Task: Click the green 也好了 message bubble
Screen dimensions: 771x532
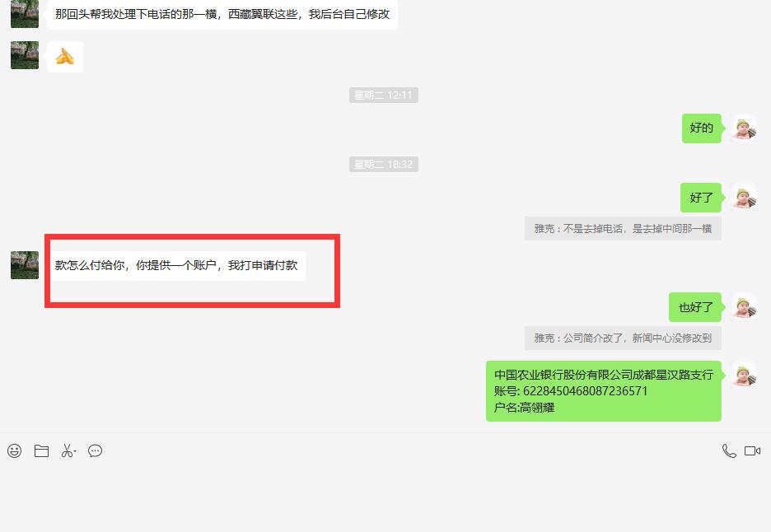Action: (x=695, y=307)
